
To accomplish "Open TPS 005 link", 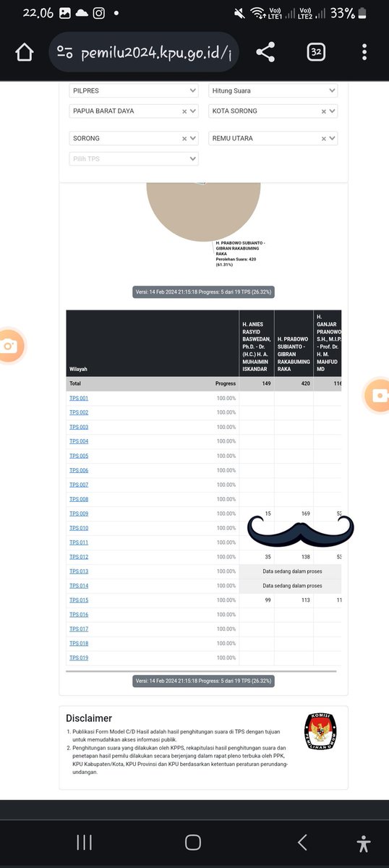I will 79,456.
